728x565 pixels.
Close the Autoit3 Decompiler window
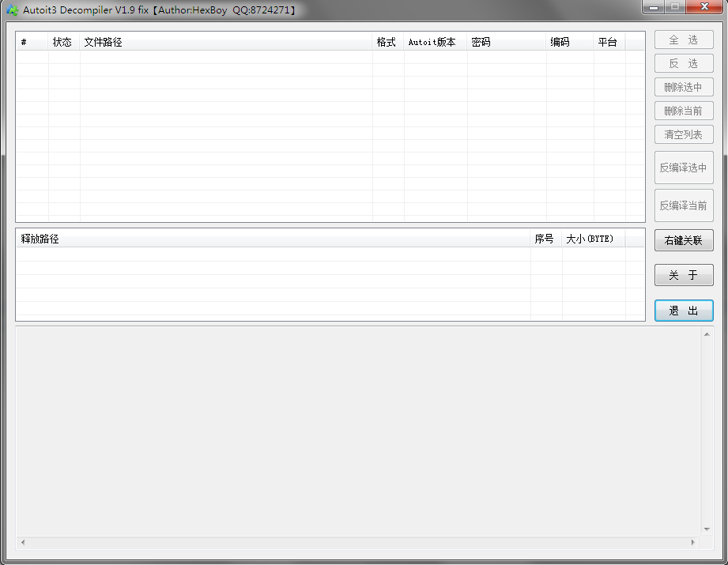(704, 7)
